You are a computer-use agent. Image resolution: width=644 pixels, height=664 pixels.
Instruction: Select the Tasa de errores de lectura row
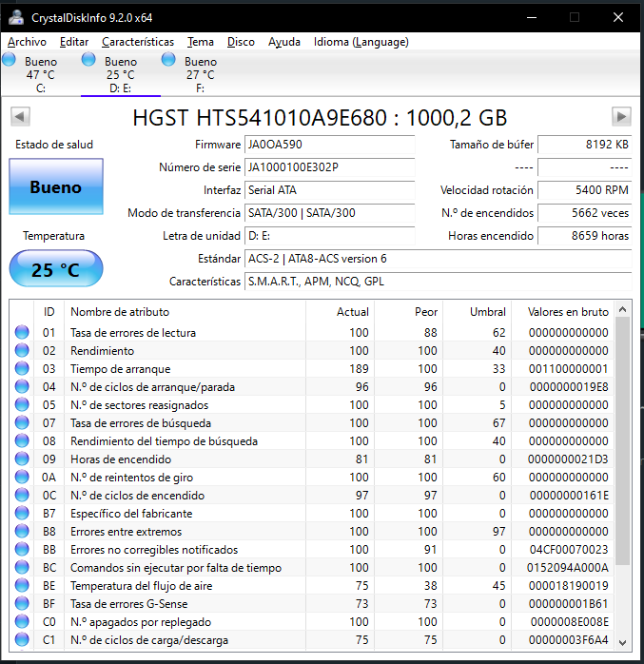312,332
